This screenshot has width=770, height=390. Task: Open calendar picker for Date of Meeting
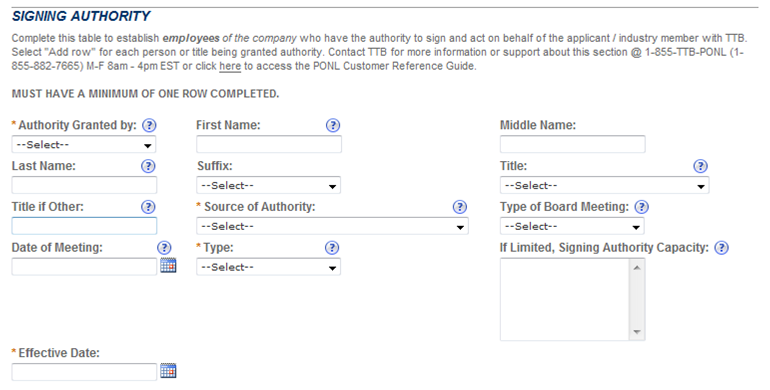(168, 265)
